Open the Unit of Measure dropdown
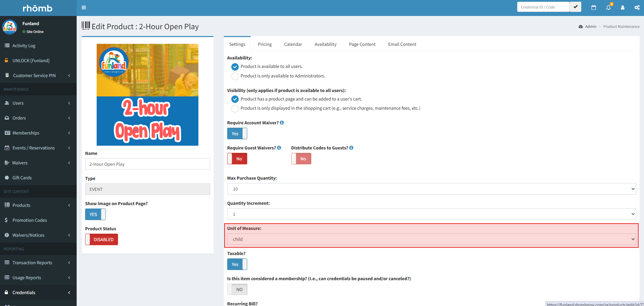The height and width of the screenshot is (306, 644). click(431, 239)
